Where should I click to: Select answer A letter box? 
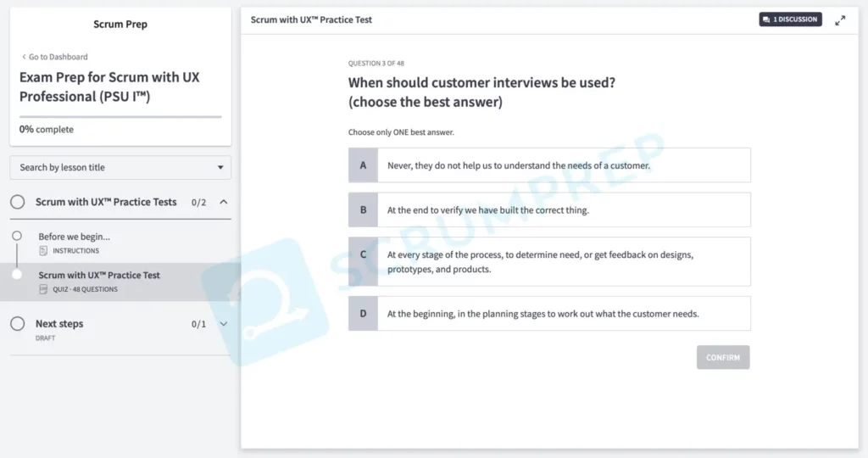click(x=363, y=165)
